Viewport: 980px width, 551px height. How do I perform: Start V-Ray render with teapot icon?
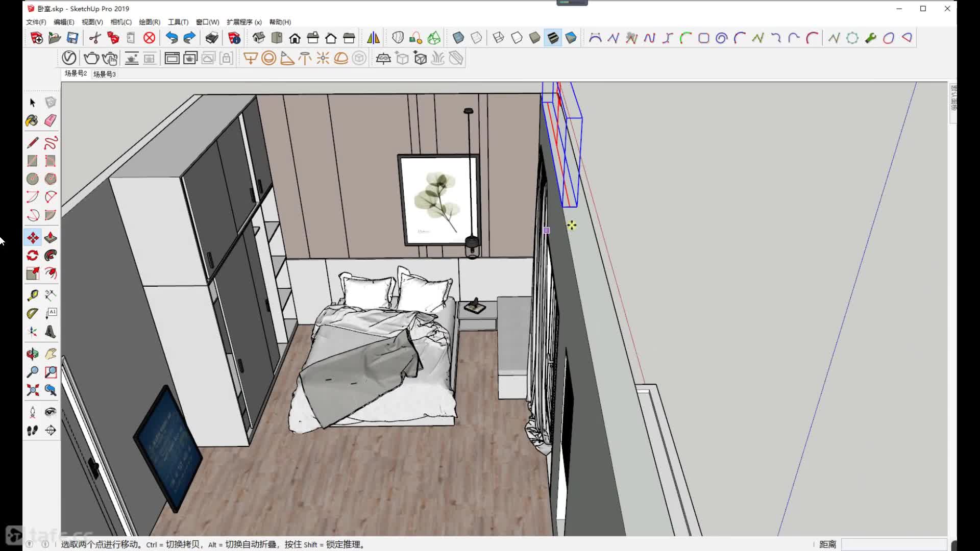coord(91,58)
